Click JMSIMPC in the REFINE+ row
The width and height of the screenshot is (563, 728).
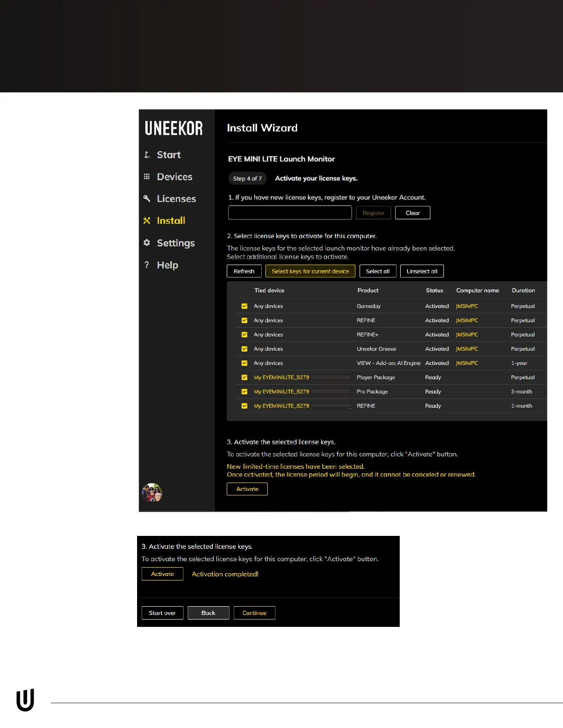coord(467,335)
